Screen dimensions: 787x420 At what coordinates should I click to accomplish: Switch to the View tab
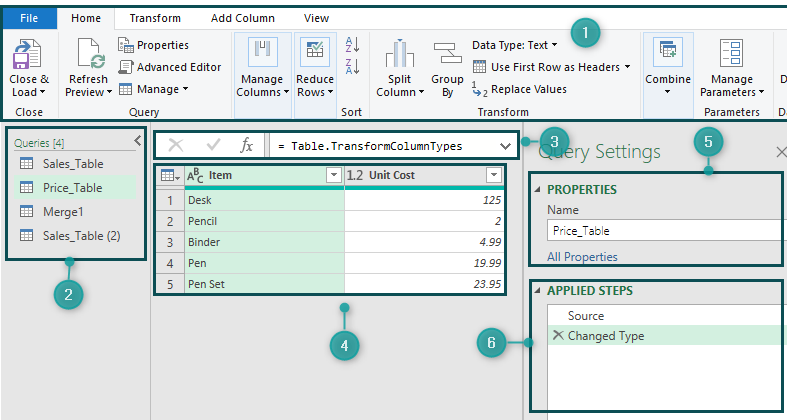point(316,19)
